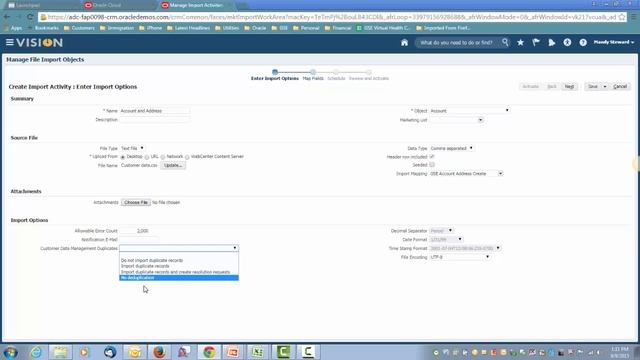Go back in browser history

pos(7,17)
